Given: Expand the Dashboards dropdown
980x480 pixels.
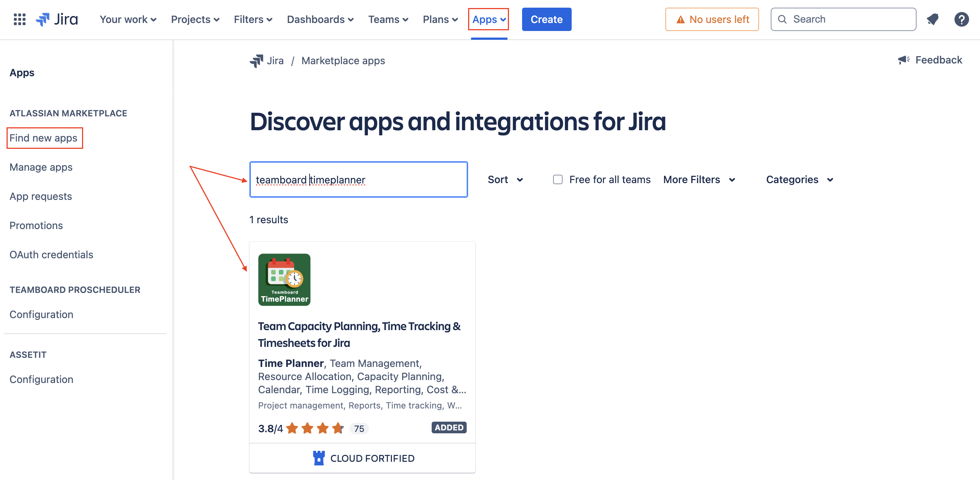Looking at the screenshot, I should [320, 19].
